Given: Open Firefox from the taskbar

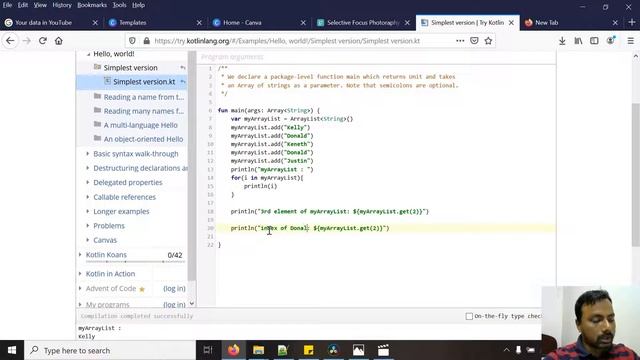Looking at the screenshot, I should (233, 350).
